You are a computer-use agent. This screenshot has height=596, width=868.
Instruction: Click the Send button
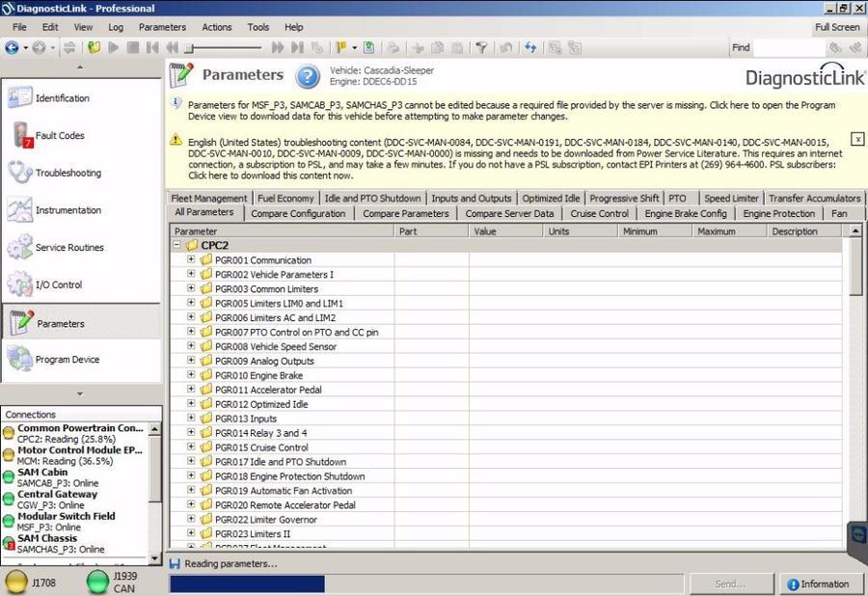(730, 583)
